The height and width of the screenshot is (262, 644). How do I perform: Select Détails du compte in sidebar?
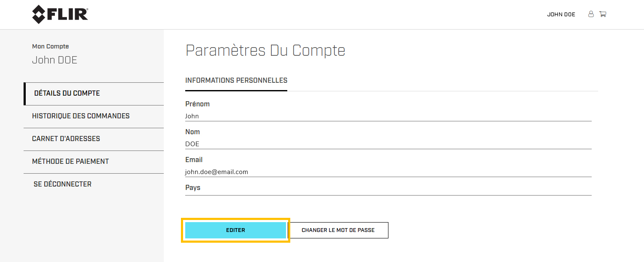point(67,93)
